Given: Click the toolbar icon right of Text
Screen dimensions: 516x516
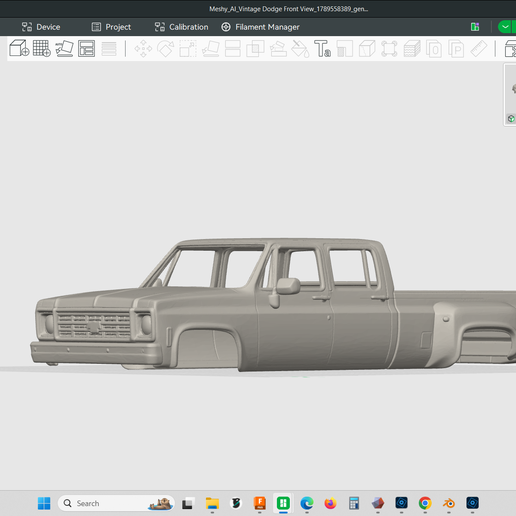Looking at the screenshot, I should pyautogui.click(x=345, y=49).
